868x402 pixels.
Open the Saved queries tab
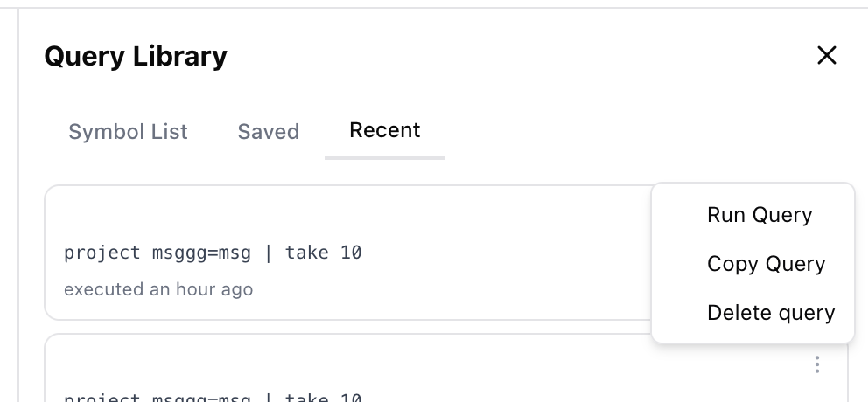pos(269,132)
